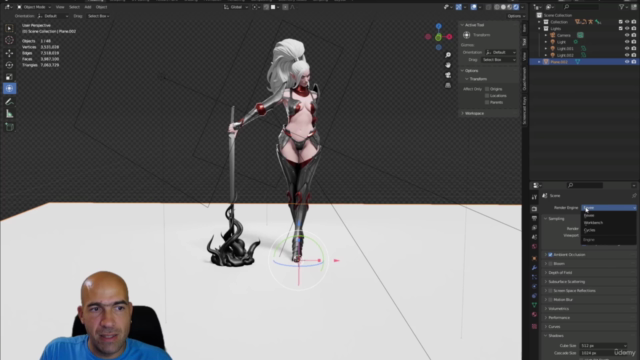The image size is (640, 360).
Task: Click the pan view hand icon
Action: (x=448, y=65)
